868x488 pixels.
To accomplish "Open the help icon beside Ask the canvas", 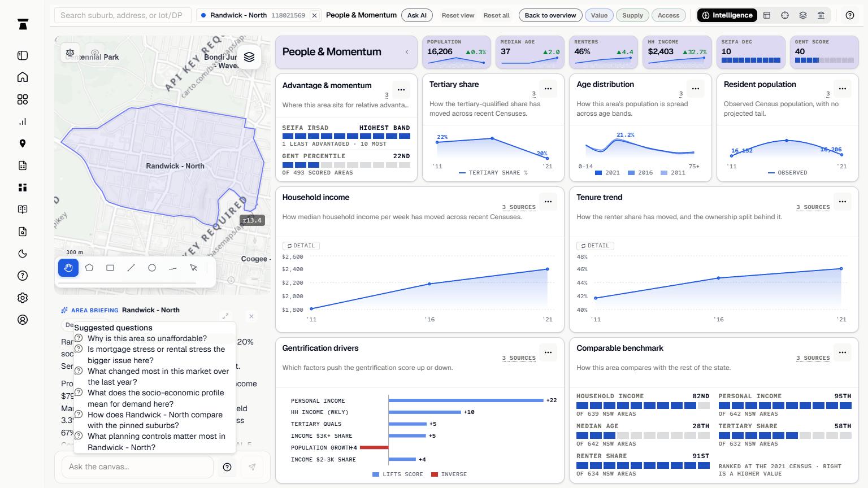I will (x=227, y=467).
